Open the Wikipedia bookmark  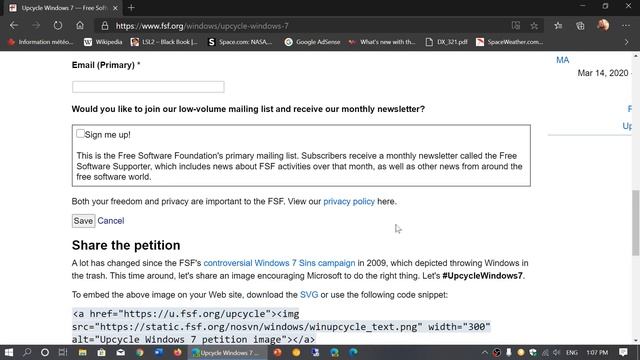[103, 42]
